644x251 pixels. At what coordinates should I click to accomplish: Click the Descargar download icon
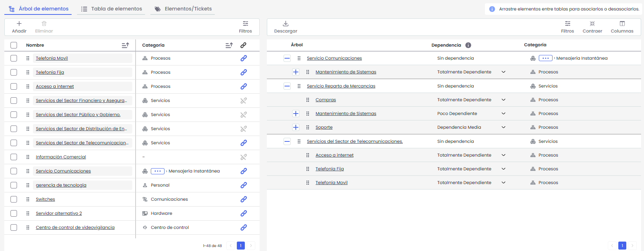pos(285,24)
